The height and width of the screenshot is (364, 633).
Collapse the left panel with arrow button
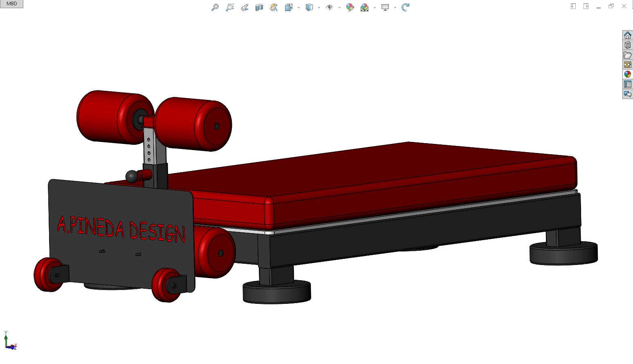pyautogui.click(x=573, y=6)
